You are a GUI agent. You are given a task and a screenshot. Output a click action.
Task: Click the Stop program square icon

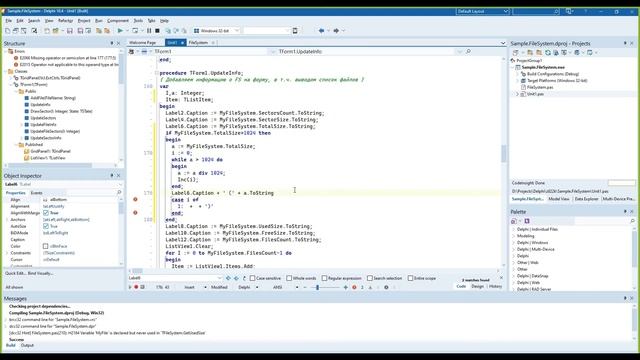click(x=157, y=31)
